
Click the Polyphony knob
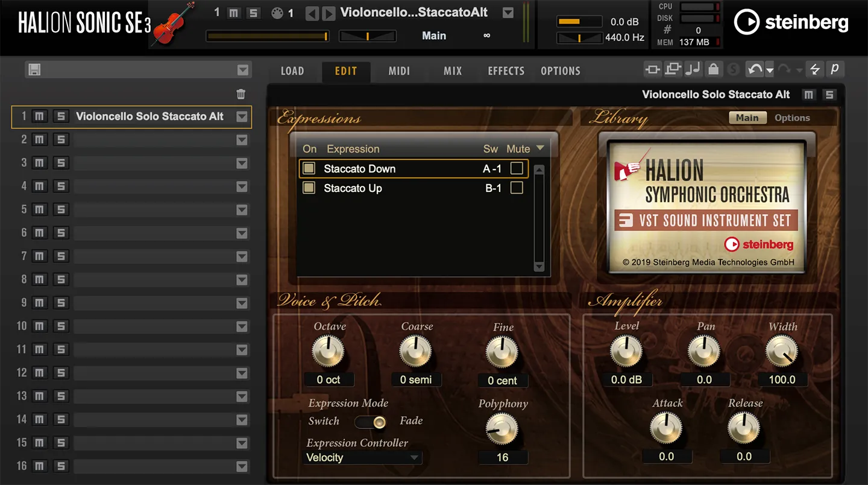pyautogui.click(x=502, y=429)
